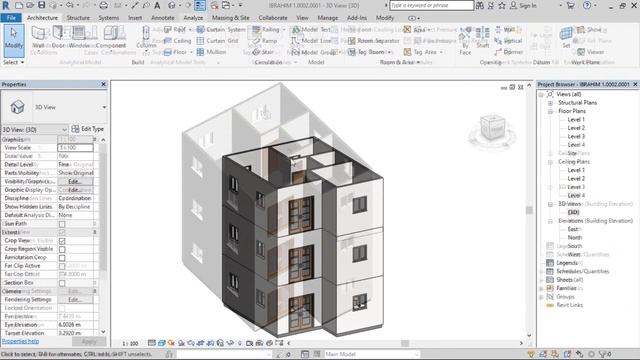Open the 3D View type selector dropdown

pyautogui.click(x=104, y=107)
